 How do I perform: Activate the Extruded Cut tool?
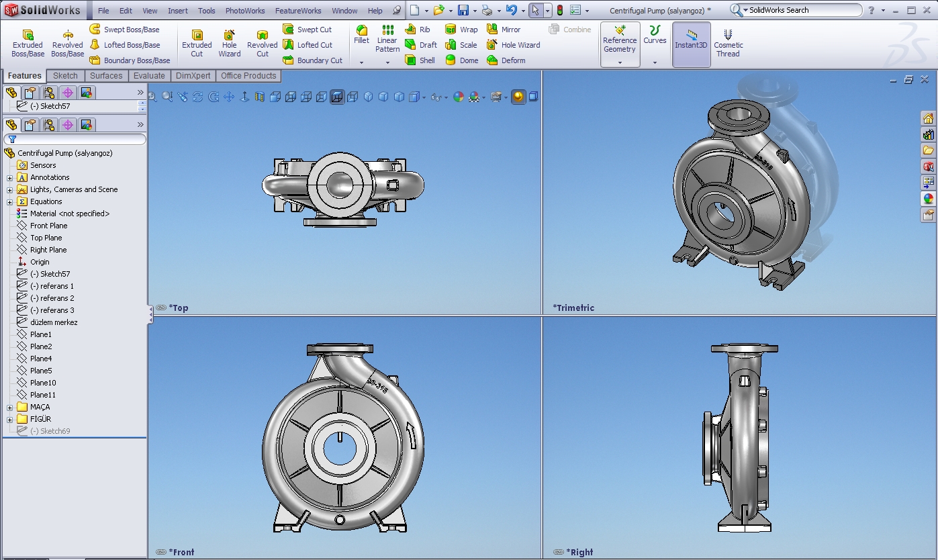[197, 43]
